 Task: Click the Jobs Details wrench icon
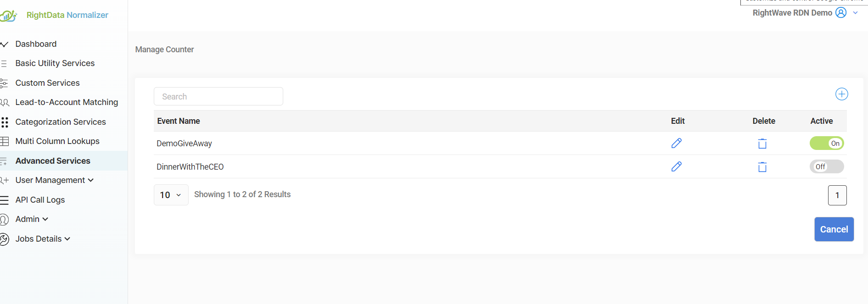coord(4,239)
